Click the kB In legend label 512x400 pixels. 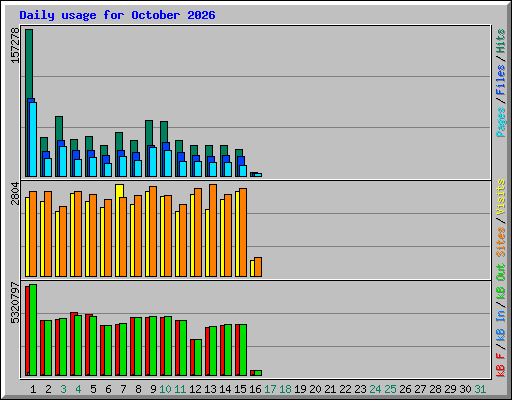click(501, 327)
